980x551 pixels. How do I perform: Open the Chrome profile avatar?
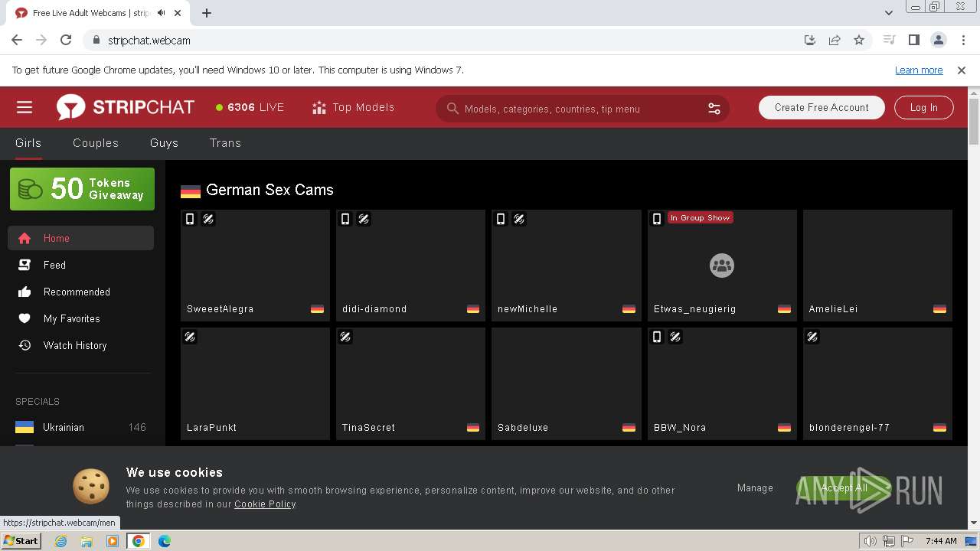[x=938, y=41]
